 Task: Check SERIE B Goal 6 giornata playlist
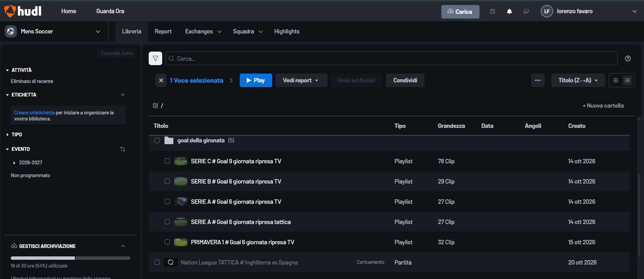167,182
